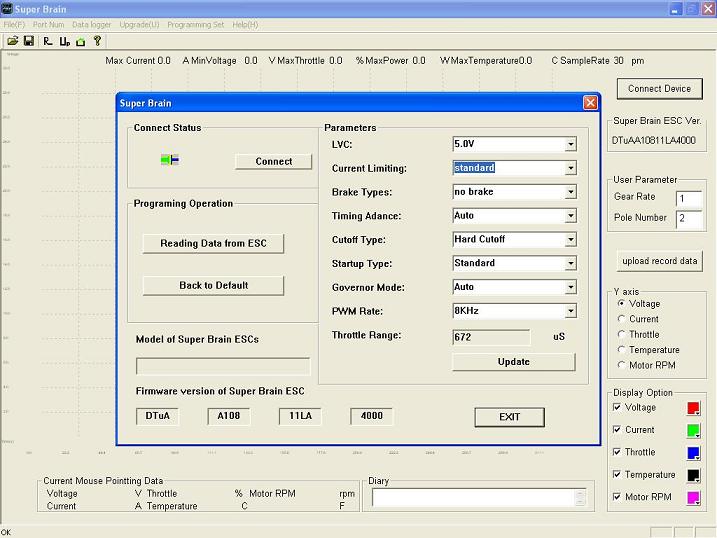Image resolution: width=717 pixels, height=538 pixels.
Task: Open the Upgrade(U) menu
Action: coord(139,25)
